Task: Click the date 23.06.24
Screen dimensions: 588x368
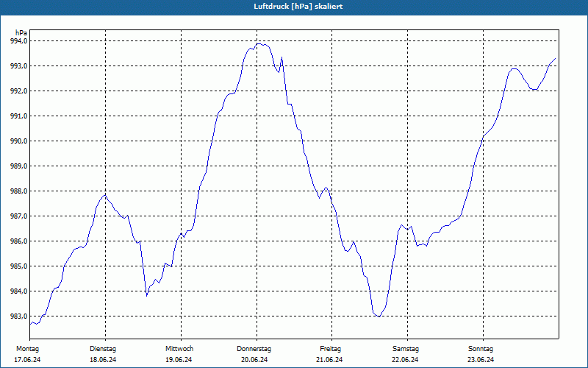Action: pyautogui.click(x=481, y=360)
